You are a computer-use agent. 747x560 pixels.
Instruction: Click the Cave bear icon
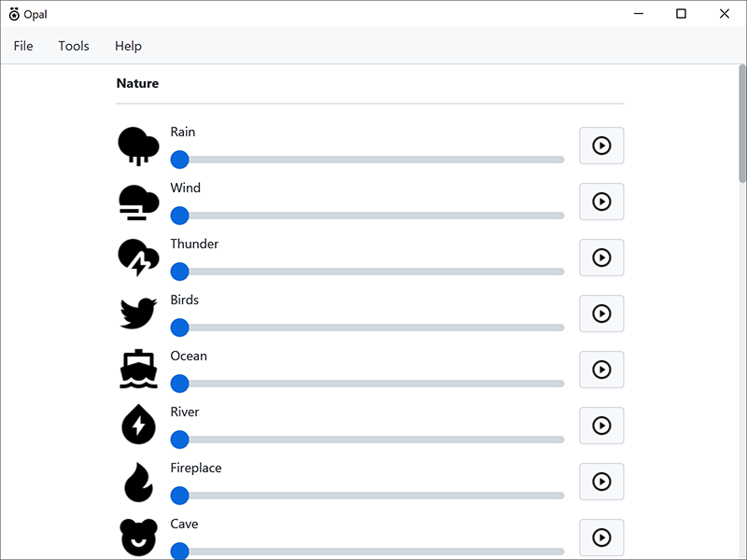click(138, 538)
